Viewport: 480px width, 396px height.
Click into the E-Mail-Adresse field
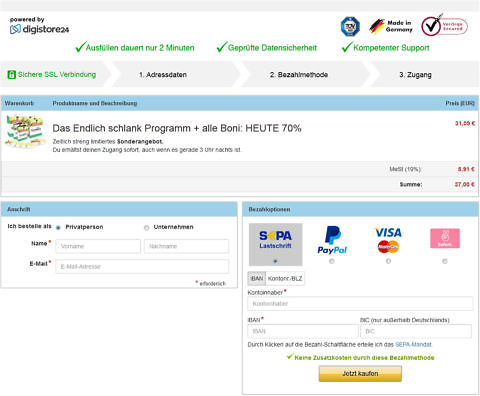pyautogui.click(x=142, y=267)
